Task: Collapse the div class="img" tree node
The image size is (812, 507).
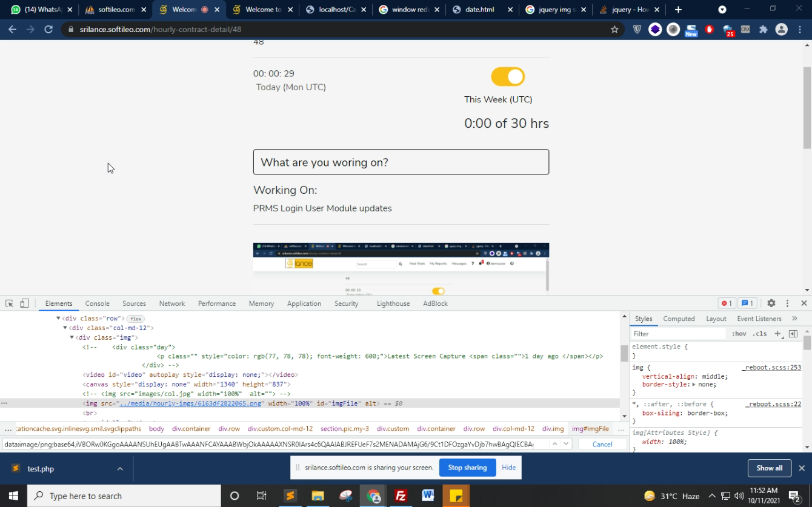Action: 72,337
